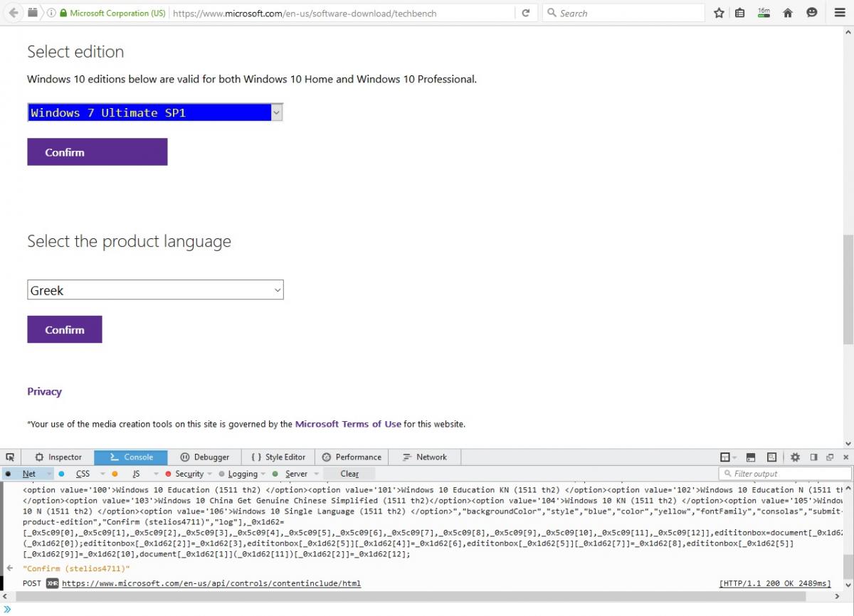
Task: Switch to the Network tab
Action: pyautogui.click(x=425, y=457)
